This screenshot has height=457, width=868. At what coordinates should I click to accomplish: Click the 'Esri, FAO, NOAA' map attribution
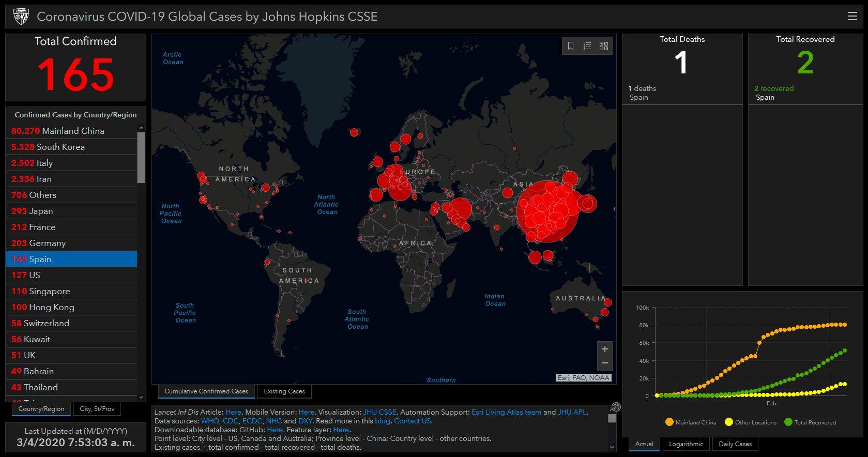[x=584, y=378]
